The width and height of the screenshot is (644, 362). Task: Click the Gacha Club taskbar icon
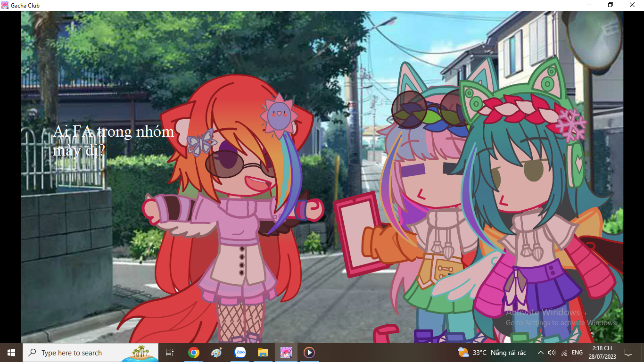pos(286,353)
